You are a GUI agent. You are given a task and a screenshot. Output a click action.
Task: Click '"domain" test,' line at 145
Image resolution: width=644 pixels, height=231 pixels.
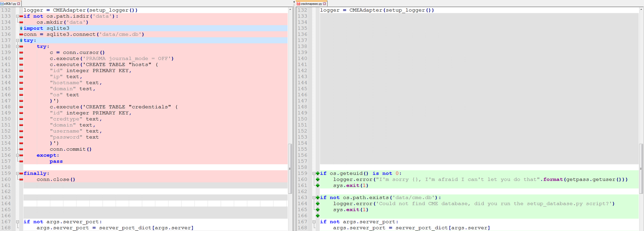[x=72, y=89]
